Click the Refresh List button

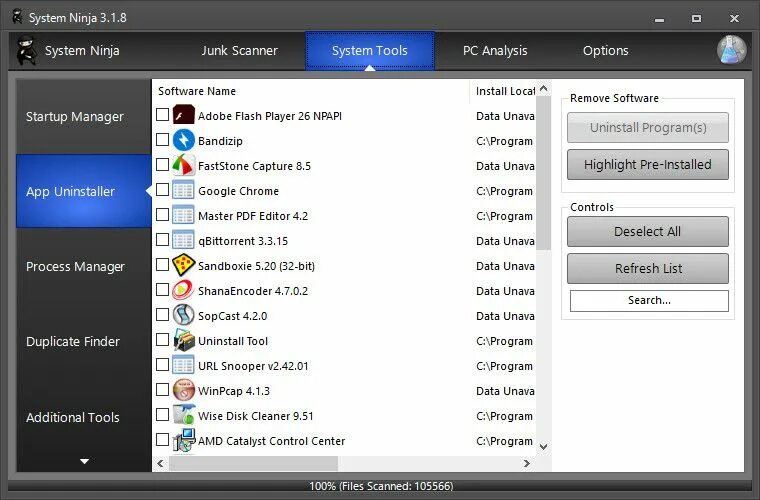[648, 268]
